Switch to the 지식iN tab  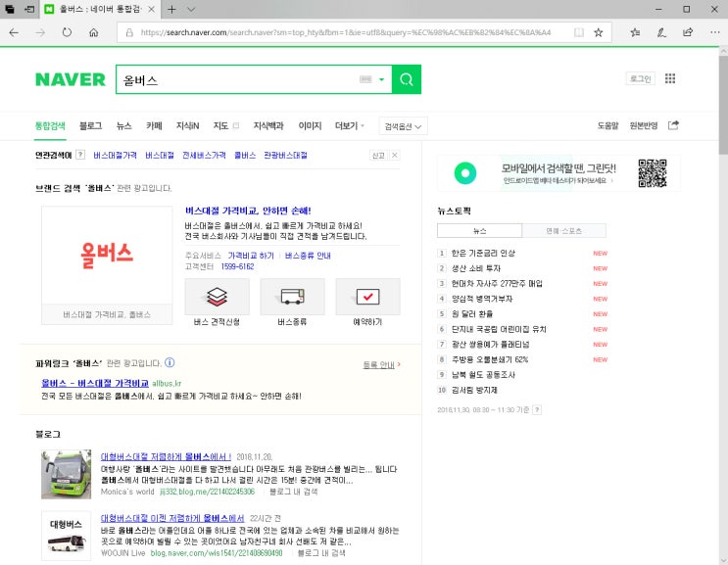click(187, 125)
